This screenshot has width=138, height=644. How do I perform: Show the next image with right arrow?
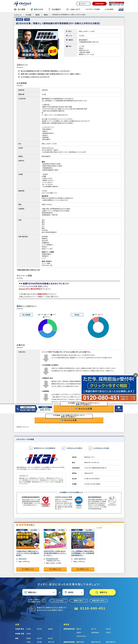click(58, 44)
